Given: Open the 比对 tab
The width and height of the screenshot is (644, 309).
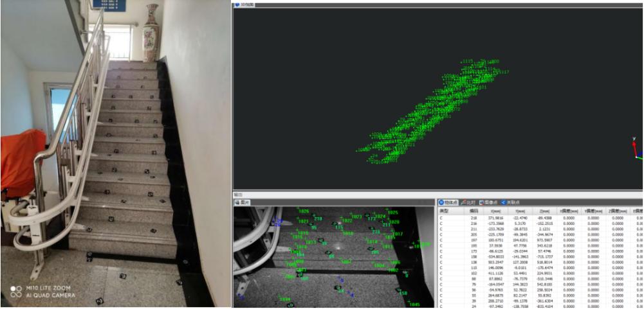Looking at the screenshot, I should (470, 202).
